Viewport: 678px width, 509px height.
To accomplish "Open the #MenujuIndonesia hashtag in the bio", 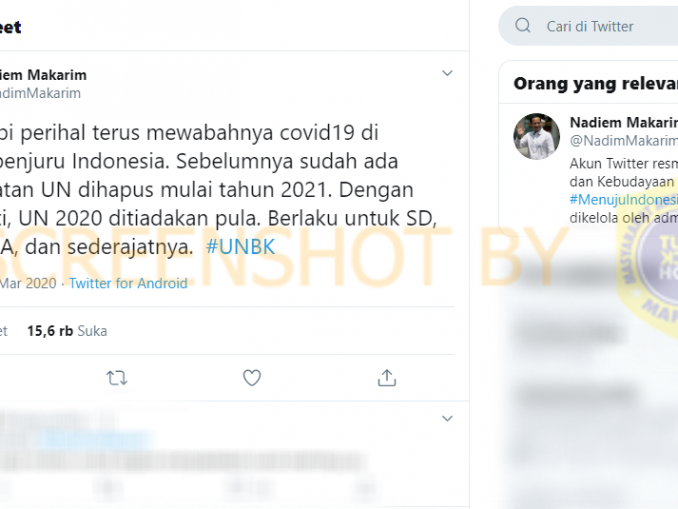I will [x=624, y=199].
